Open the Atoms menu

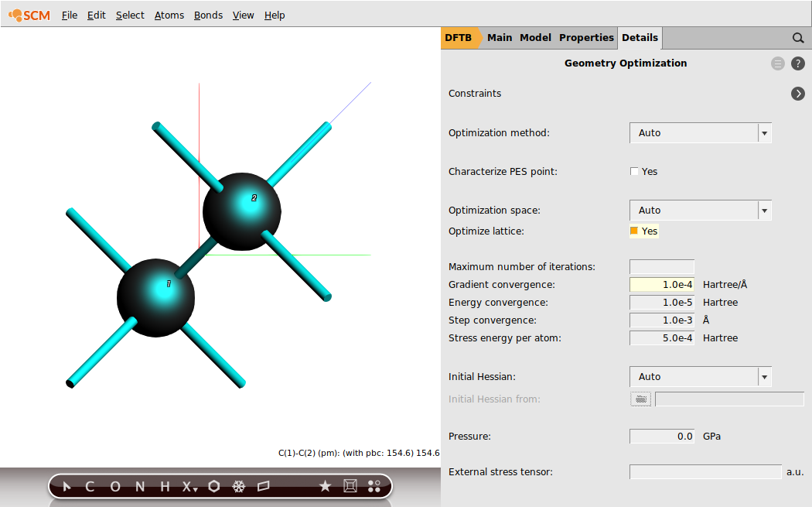(169, 15)
